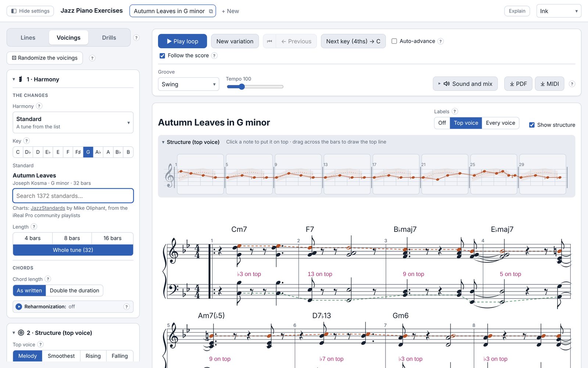Click the Search standards input field
This screenshot has width=588, height=368.
[73, 196]
